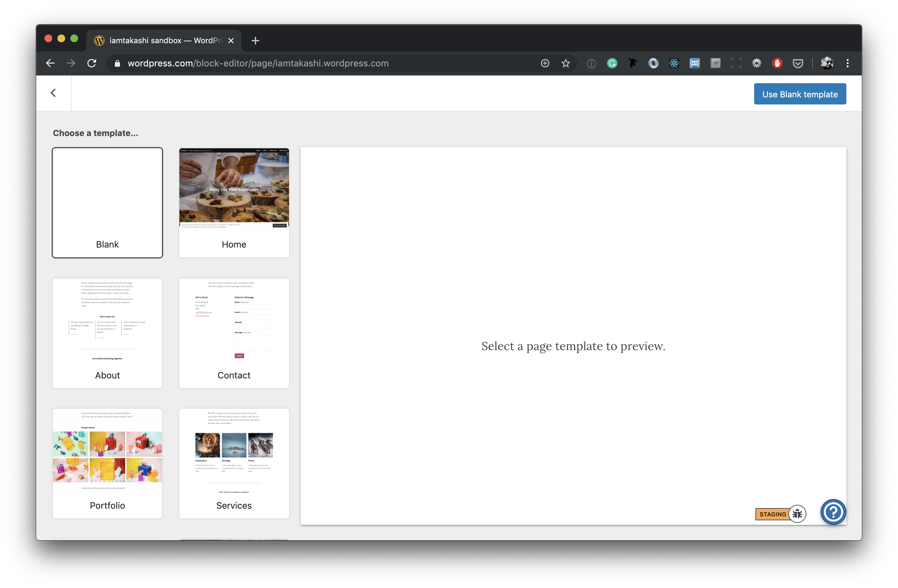Choose the Contact page template
The height and width of the screenshot is (588, 898).
click(x=234, y=333)
